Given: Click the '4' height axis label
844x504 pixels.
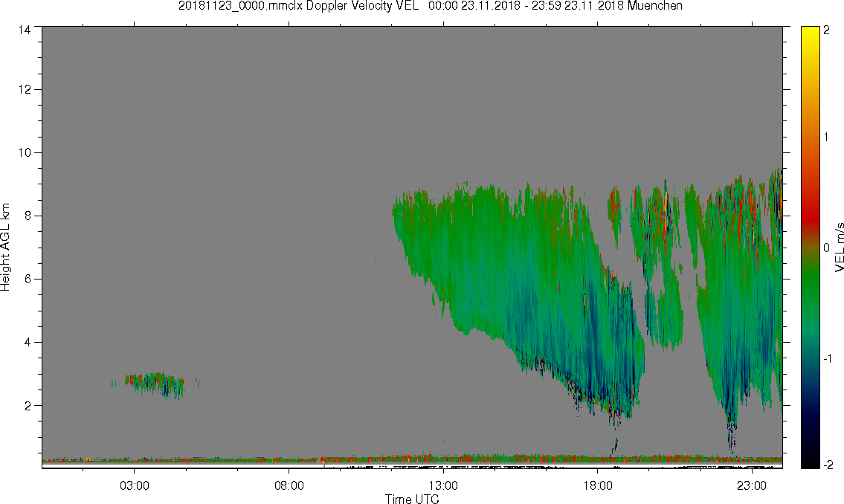Looking at the screenshot, I should click(x=28, y=342).
